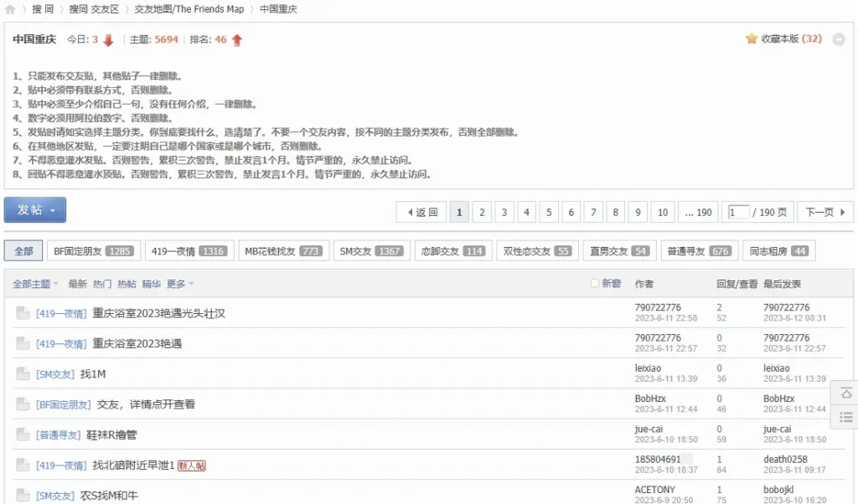Image resolution: width=858 pixels, height=504 pixels.
Task: Switch to the 同志租房 category tab
Action: coord(778,251)
